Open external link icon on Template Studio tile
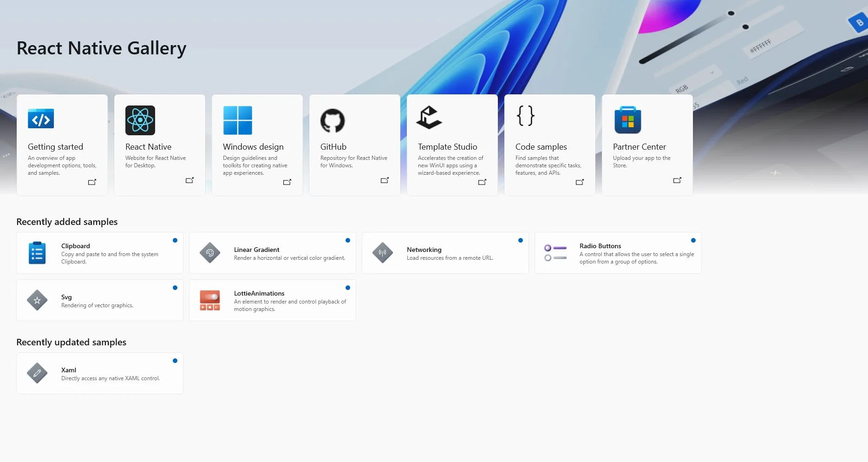The image size is (868, 462). pyautogui.click(x=482, y=182)
